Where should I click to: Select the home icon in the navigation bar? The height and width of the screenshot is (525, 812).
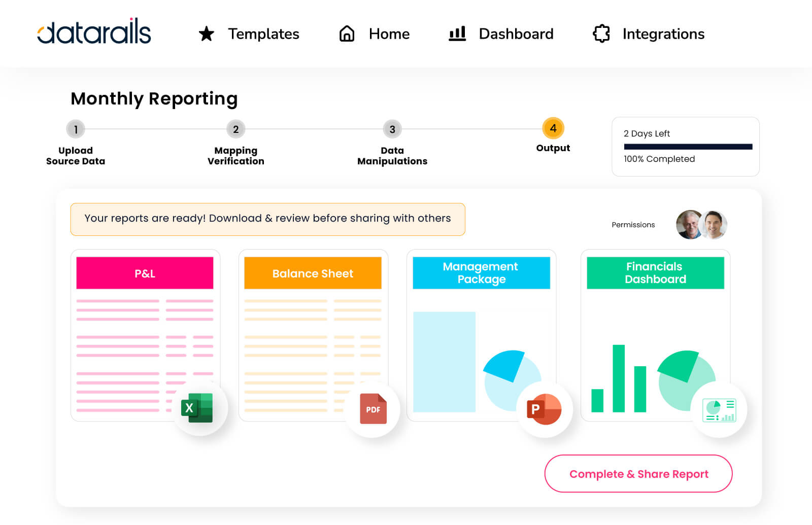[x=347, y=34]
